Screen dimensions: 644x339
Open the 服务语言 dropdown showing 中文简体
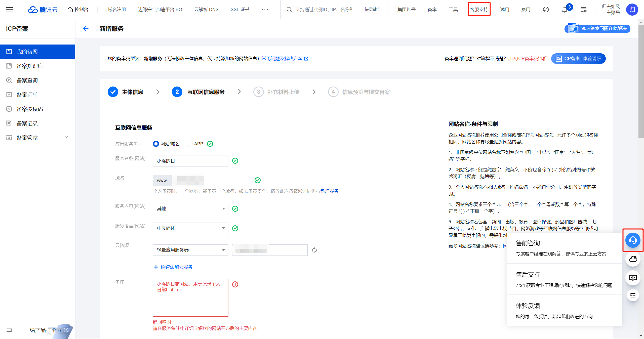(190, 228)
